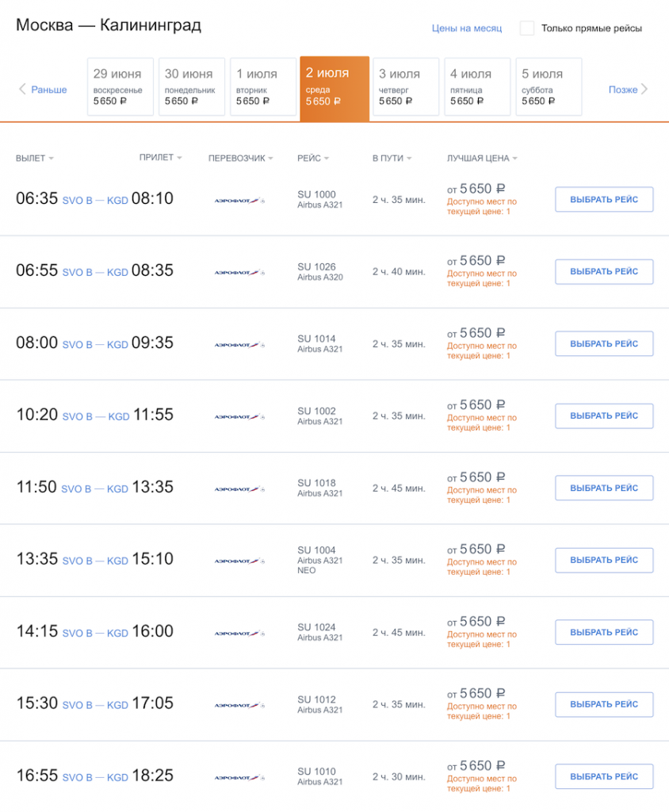This screenshot has height=812, width=669.
Task: Click SVO B — KGD route on 10:20 flight
Action: [x=95, y=417]
